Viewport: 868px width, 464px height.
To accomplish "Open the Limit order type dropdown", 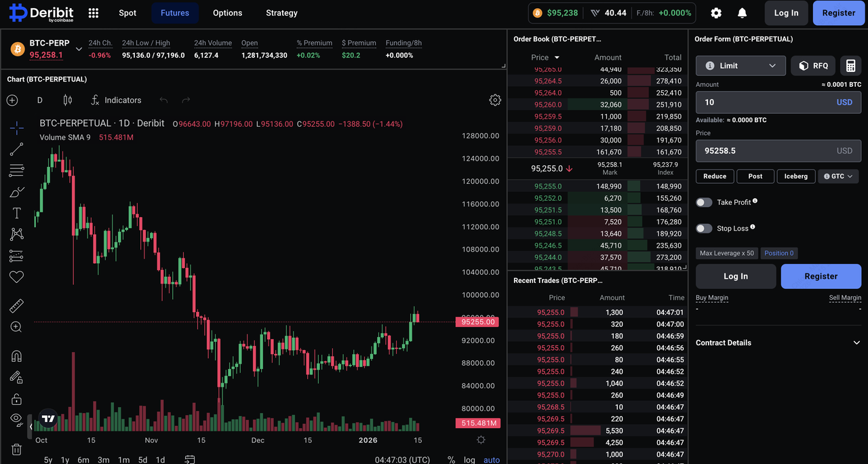I will [x=741, y=66].
